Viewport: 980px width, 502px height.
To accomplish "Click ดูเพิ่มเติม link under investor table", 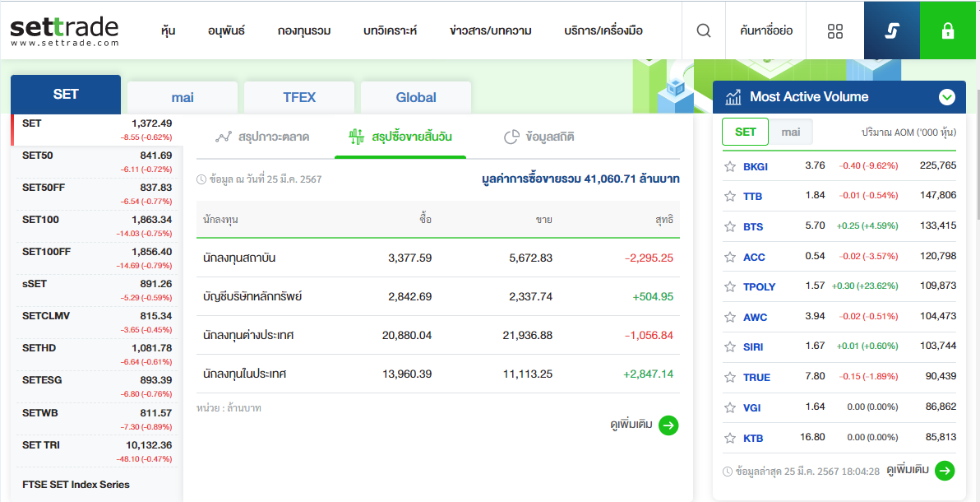I will click(631, 425).
